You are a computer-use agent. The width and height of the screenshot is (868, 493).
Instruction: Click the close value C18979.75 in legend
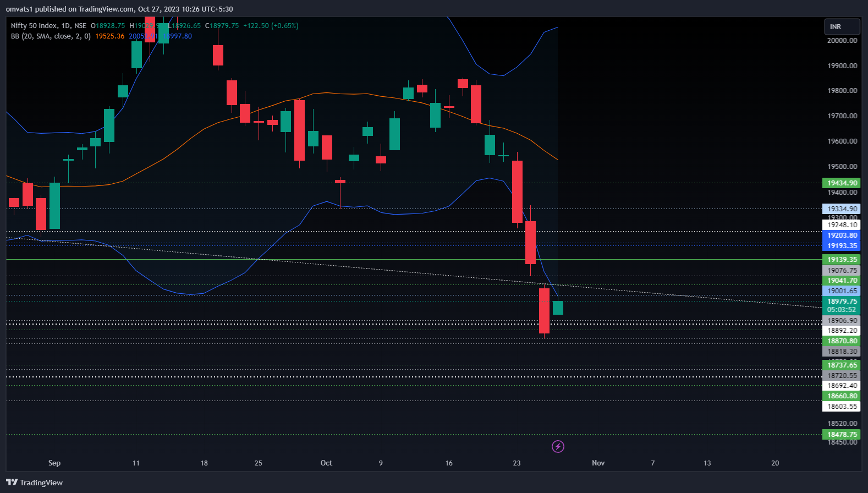222,26
